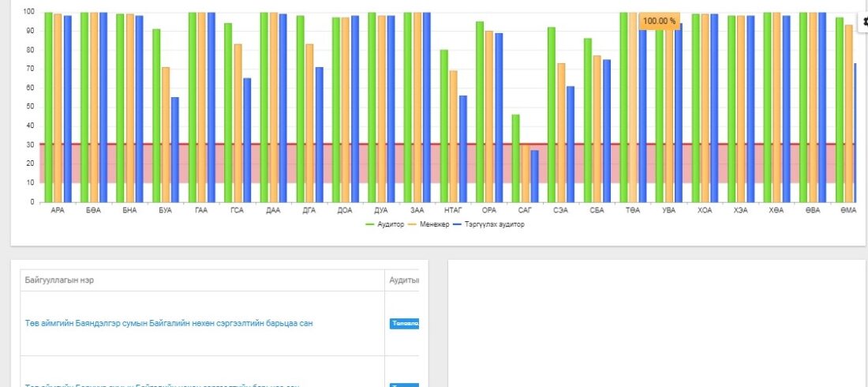Select the blue bar for ДГА
This screenshot has height=387, width=868.
[x=319, y=135]
